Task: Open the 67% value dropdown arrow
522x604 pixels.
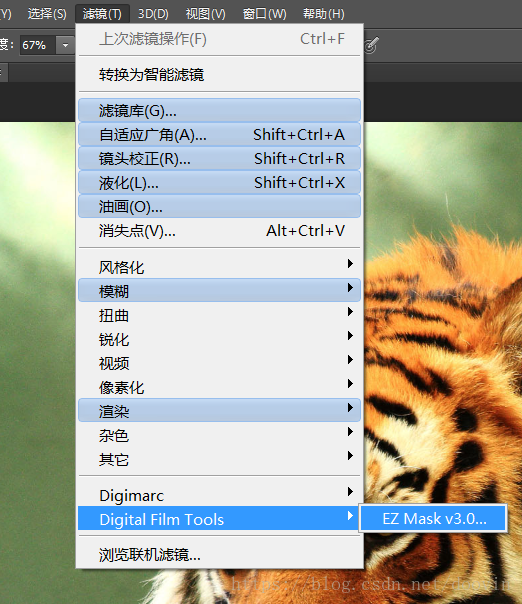Action: 65,45
